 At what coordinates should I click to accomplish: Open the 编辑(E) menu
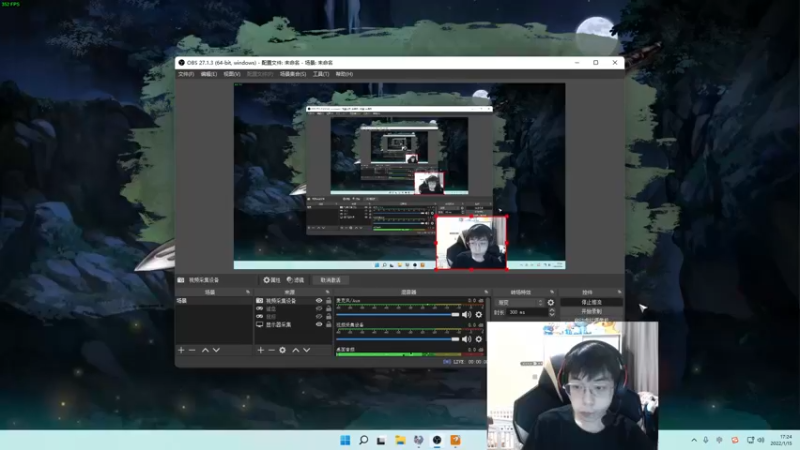point(209,74)
